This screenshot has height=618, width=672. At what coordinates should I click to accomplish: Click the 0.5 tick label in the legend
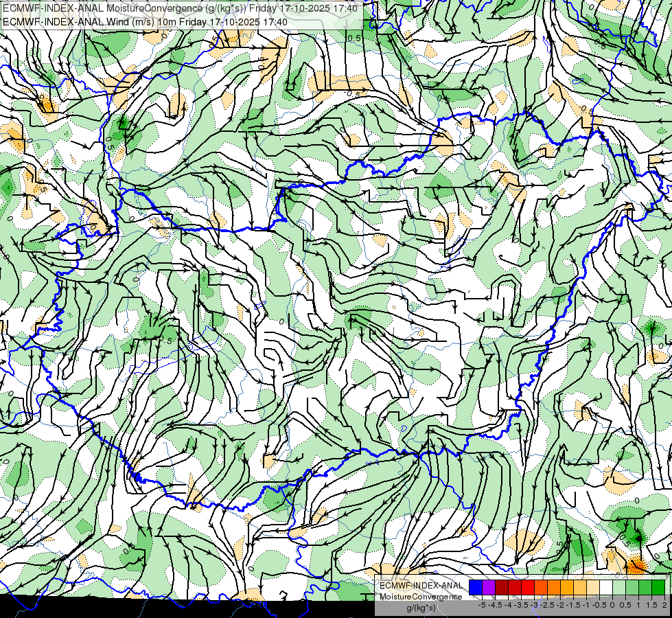(625, 605)
